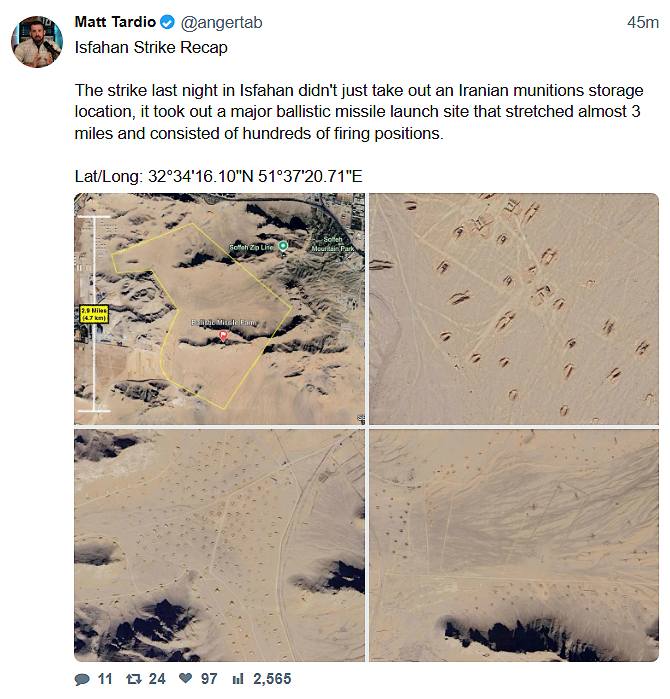This screenshot has width=670, height=699.
Task: Open the yellow-outlined overview map image
Action: coord(219,308)
